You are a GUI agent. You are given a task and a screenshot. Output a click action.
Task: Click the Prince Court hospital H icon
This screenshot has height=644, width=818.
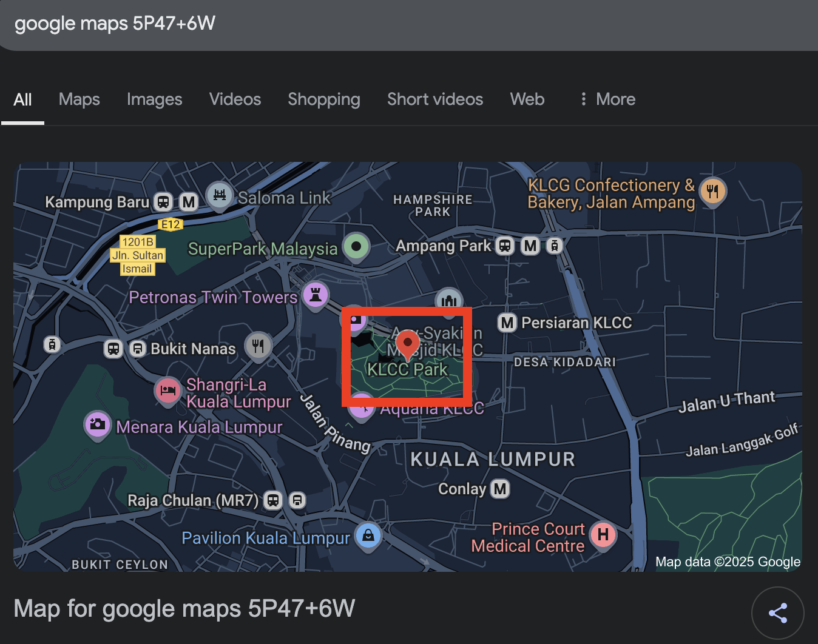click(603, 535)
